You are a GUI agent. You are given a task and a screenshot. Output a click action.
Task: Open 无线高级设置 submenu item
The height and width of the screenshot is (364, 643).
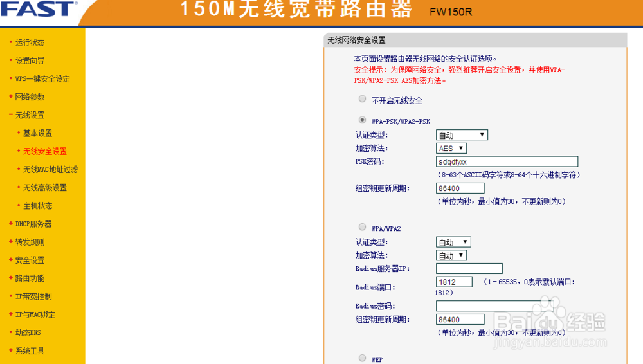click(x=45, y=187)
